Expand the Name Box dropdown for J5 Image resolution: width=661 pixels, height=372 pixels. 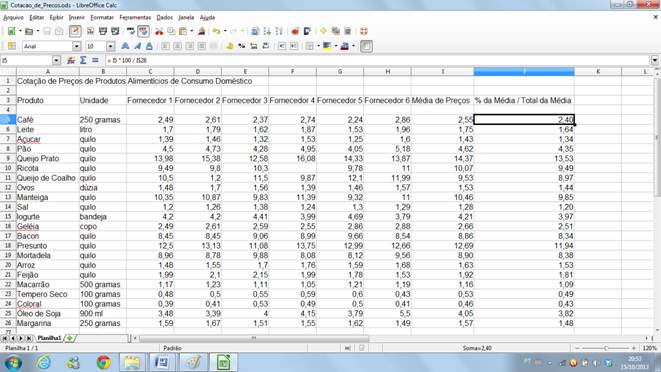(x=56, y=60)
